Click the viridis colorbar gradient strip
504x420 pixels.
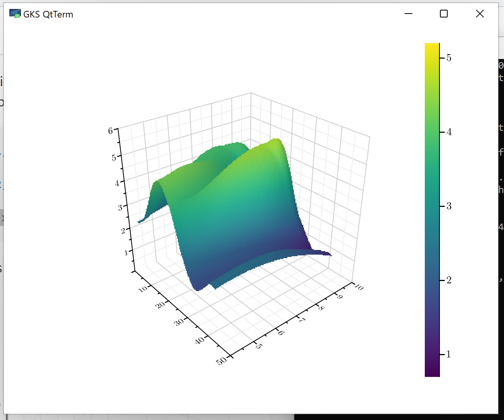[x=432, y=210]
